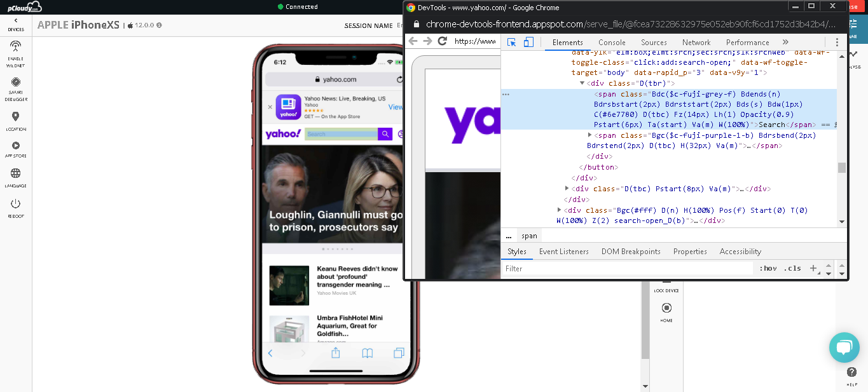
Task: Toggle the :hov element state panel
Action: 768,269
